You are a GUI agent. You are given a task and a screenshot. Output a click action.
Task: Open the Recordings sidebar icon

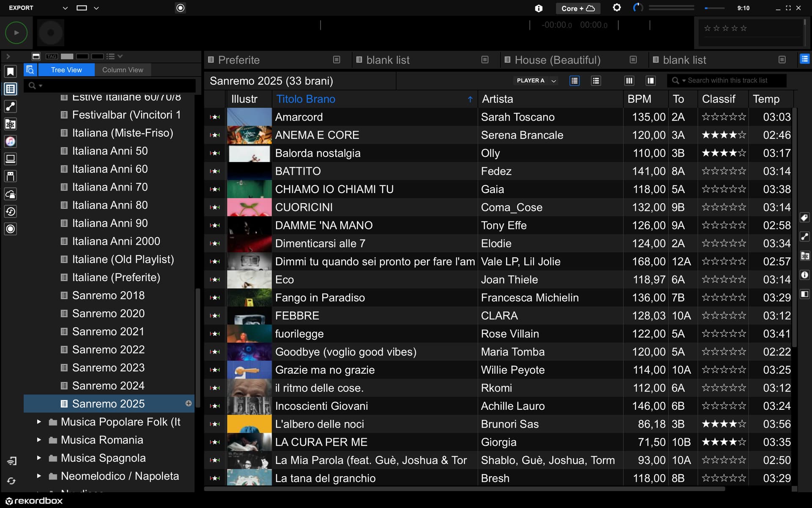(x=11, y=229)
